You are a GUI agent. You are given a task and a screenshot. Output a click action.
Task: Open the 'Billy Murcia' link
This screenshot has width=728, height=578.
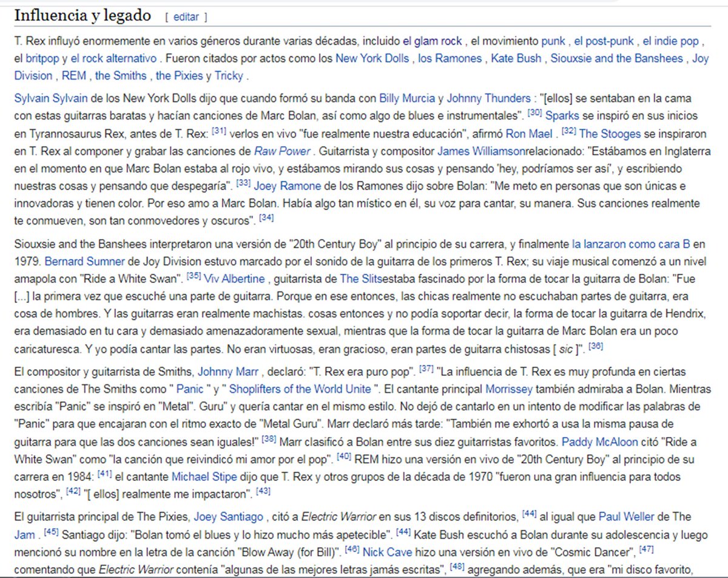point(408,98)
